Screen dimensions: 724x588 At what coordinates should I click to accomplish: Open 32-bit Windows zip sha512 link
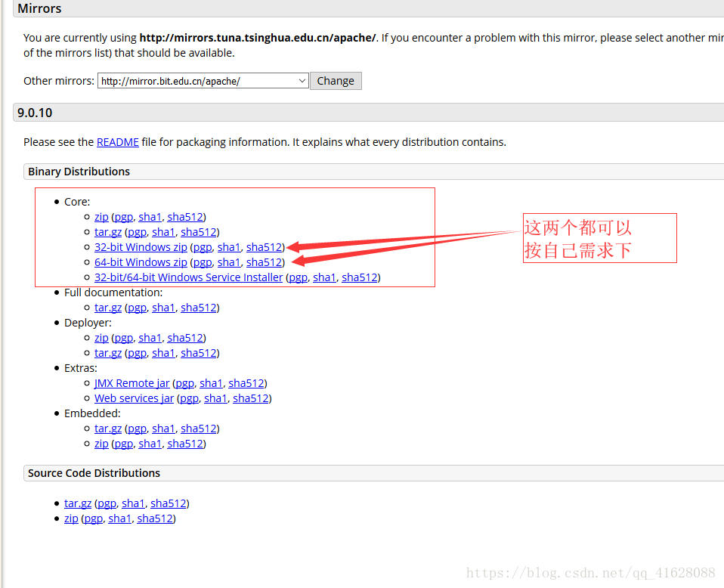click(264, 247)
